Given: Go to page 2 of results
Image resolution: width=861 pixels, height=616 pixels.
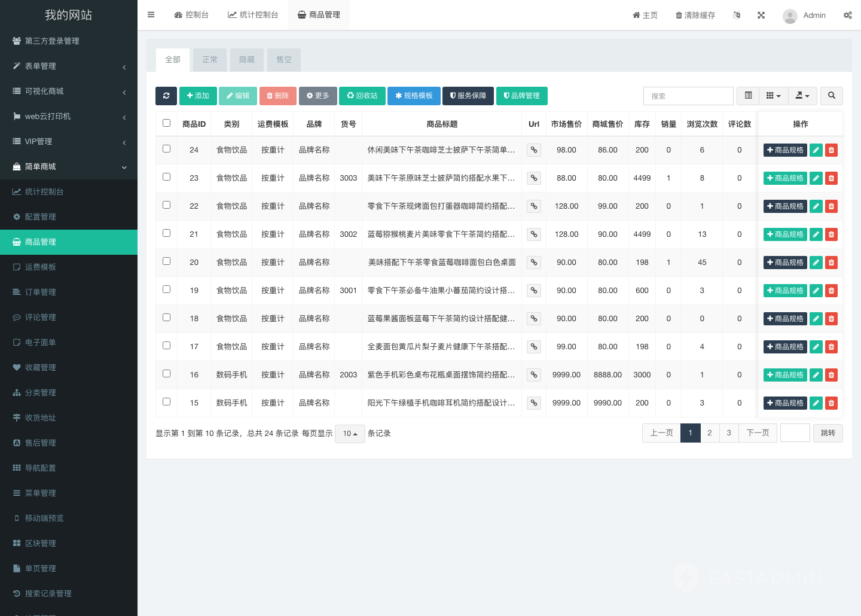Looking at the screenshot, I should point(710,433).
